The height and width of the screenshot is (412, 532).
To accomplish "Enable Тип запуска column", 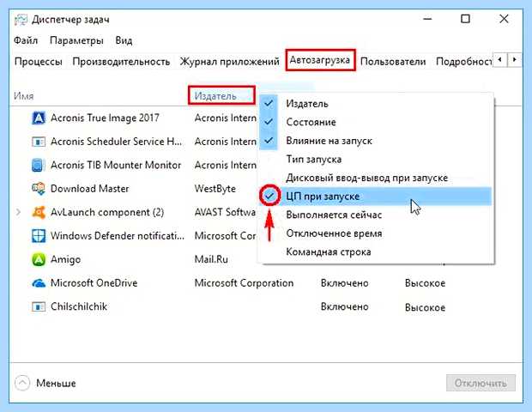I will (x=375, y=159).
